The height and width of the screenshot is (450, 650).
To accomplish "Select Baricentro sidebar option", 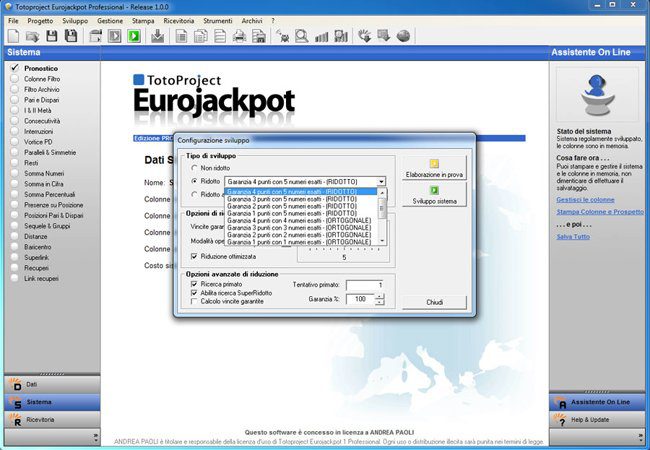I will point(38,247).
